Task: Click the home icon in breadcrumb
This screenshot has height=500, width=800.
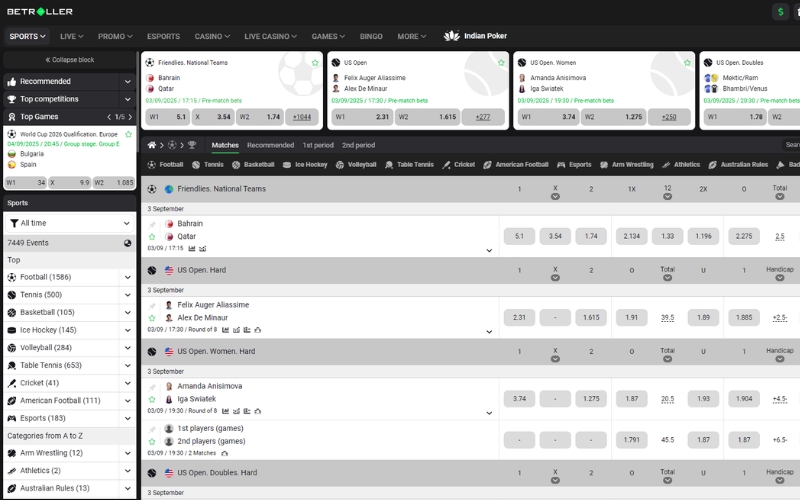Action: [152, 145]
